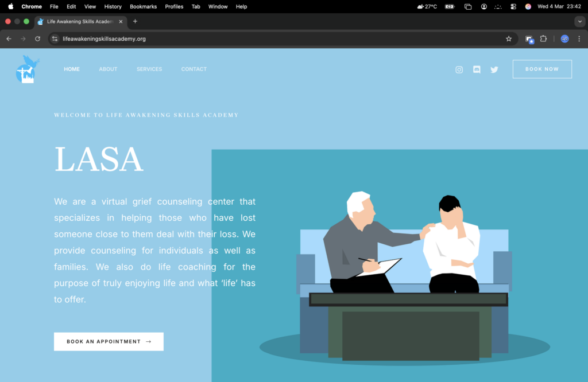588x382 pixels.
Task: Click the Discord icon in the header
Action: 477,69
